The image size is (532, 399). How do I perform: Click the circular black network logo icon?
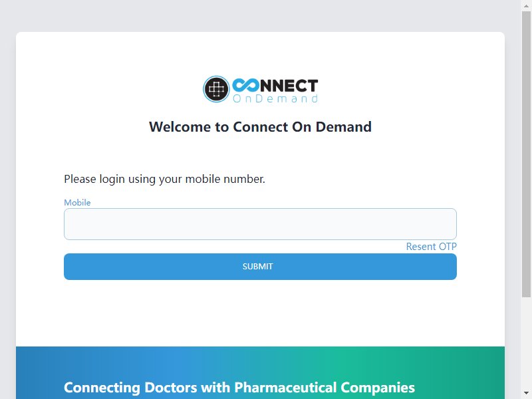click(216, 89)
